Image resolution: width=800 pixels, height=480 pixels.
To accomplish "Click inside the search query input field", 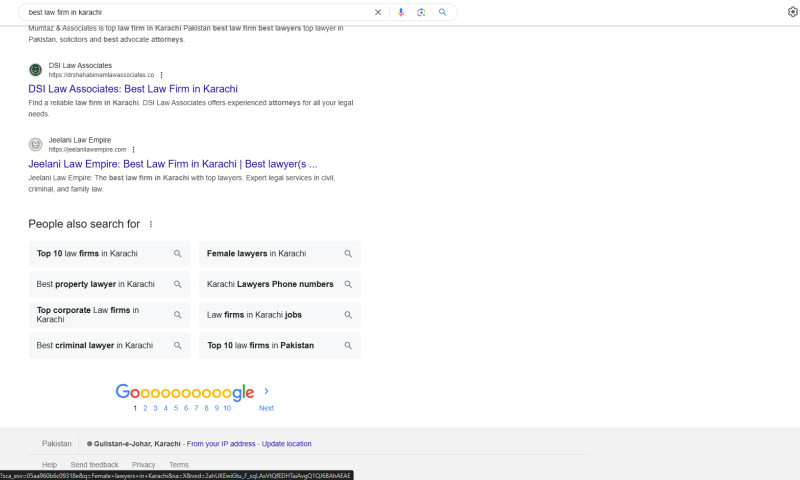I will 200,12.
